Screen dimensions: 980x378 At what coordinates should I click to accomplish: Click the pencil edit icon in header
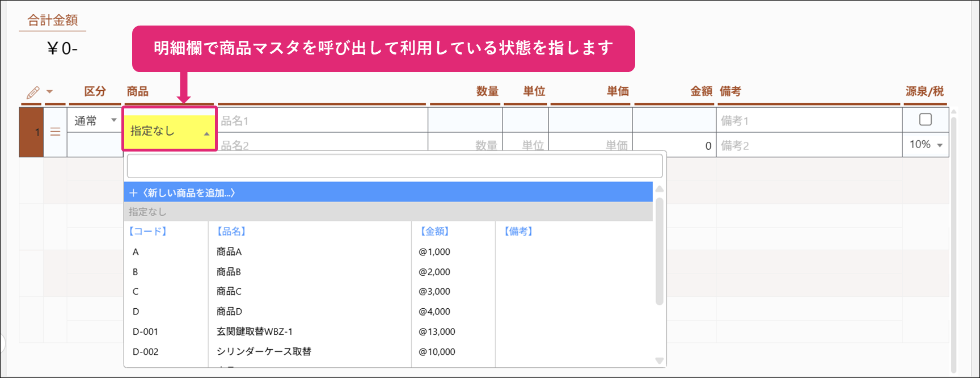coord(33,92)
